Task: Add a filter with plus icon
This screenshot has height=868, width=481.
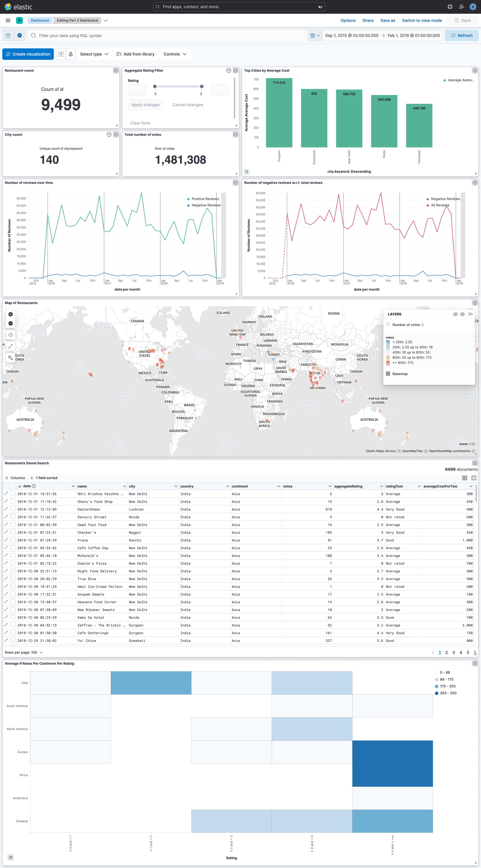Action: pyautogui.click(x=20, y=35)
